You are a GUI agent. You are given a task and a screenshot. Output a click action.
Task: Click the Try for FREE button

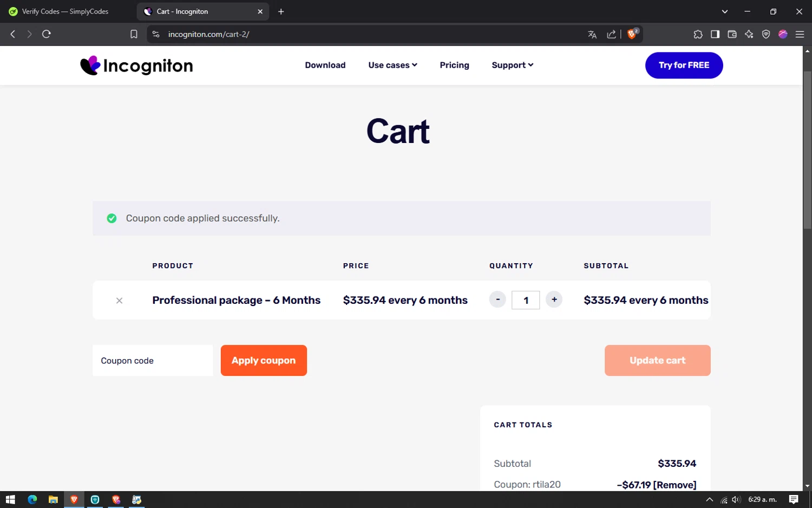click(684, 65)
